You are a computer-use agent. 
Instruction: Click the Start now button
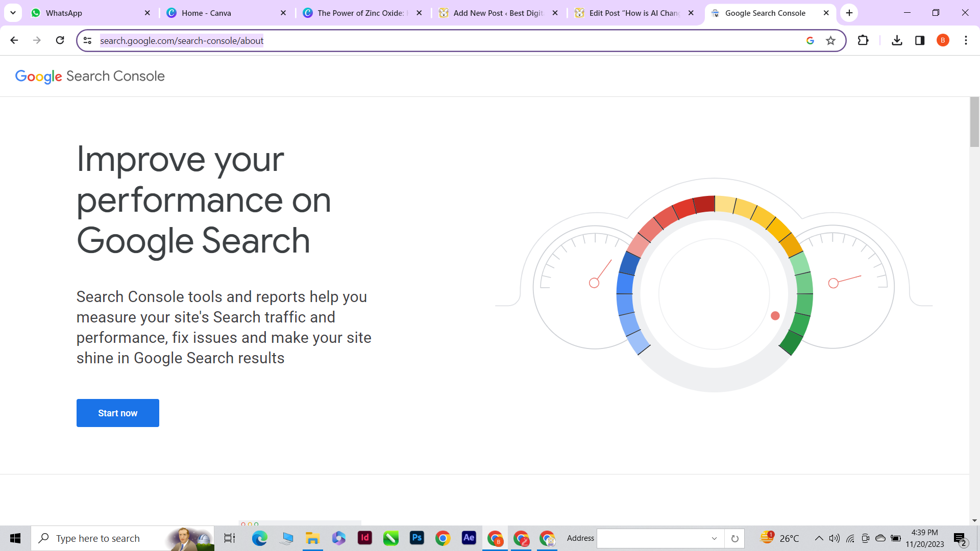(x=117, y=413)
